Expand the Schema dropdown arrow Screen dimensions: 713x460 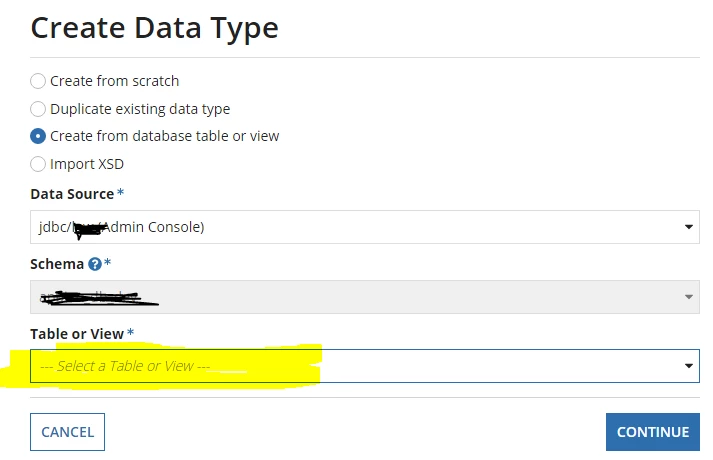click(688, 297)
